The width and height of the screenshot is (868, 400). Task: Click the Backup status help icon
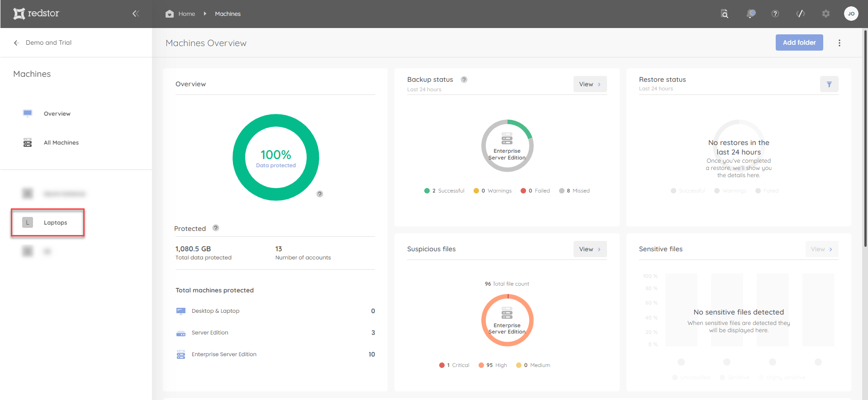(x=464, y=80)
